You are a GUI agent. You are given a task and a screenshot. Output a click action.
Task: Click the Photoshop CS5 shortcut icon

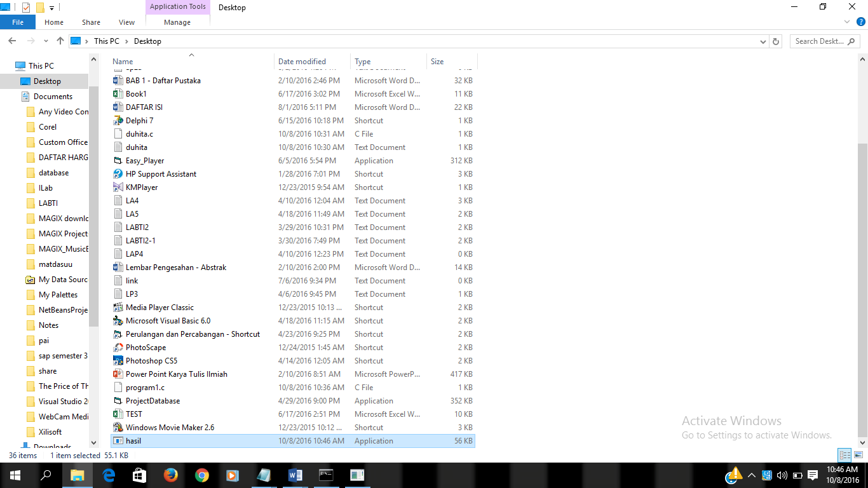click(118, 361)
